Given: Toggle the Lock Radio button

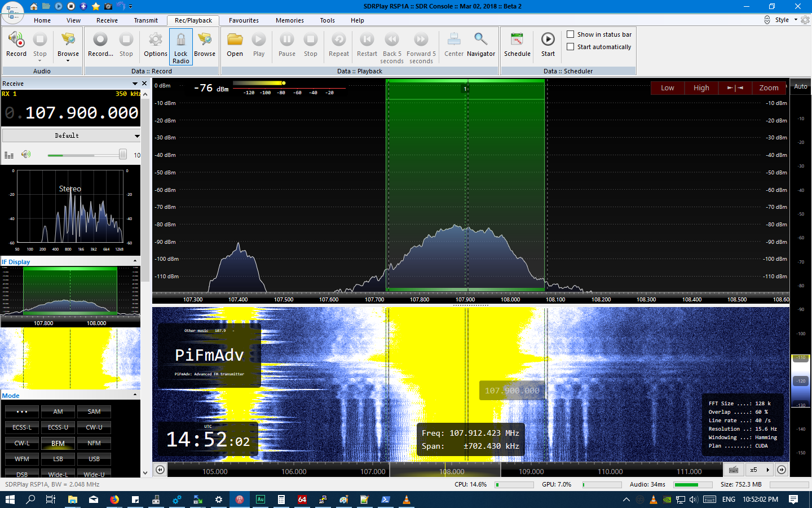Looking at the screenshot, I should pyautogui.click(x=181, y=47).
